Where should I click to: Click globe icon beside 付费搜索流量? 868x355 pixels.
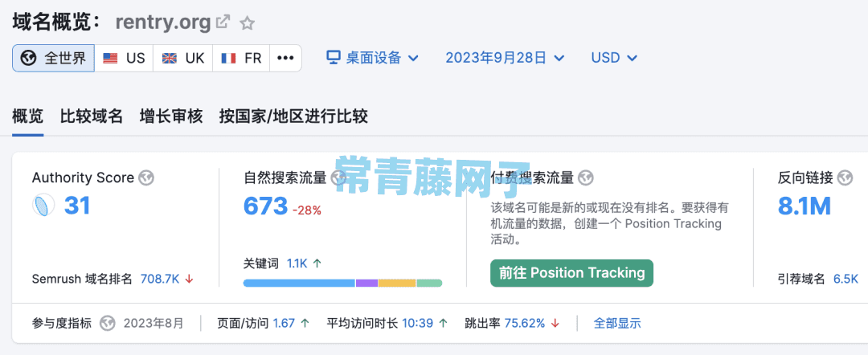click(x=586, y=178)
